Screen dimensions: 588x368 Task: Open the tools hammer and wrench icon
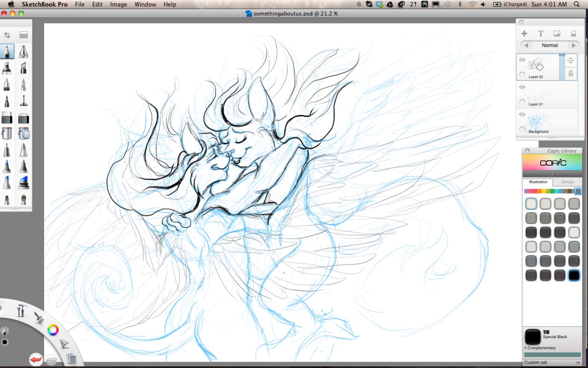[22, 310]
